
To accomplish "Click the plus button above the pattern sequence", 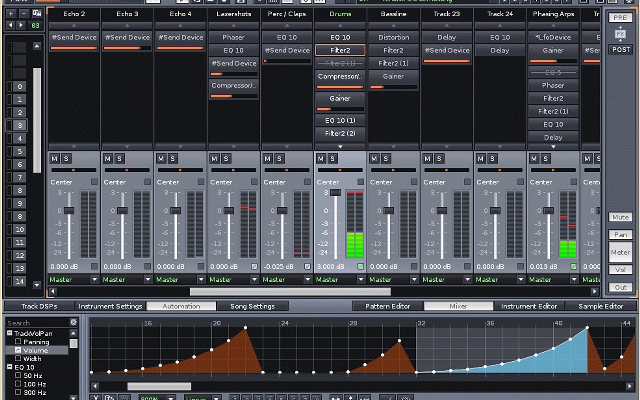I will 11,13.
